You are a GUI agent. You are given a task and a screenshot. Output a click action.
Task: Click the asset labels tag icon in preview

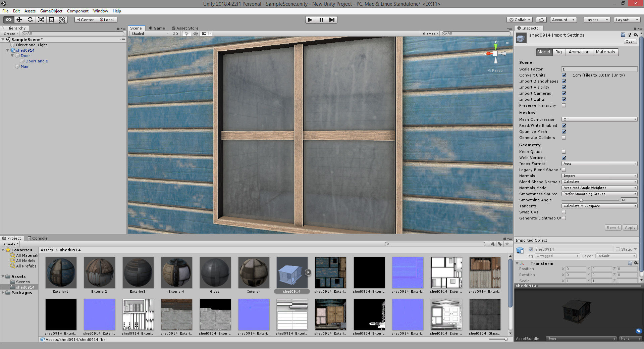[638, 331]
